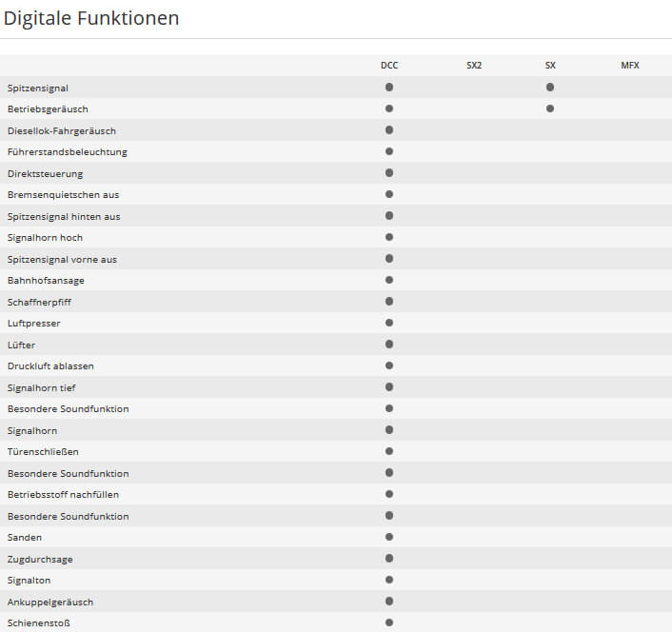Viewport: 672px width, 632px height.
Task: Click the DCC dot for Signalton
Action: [x=389, y=581]
